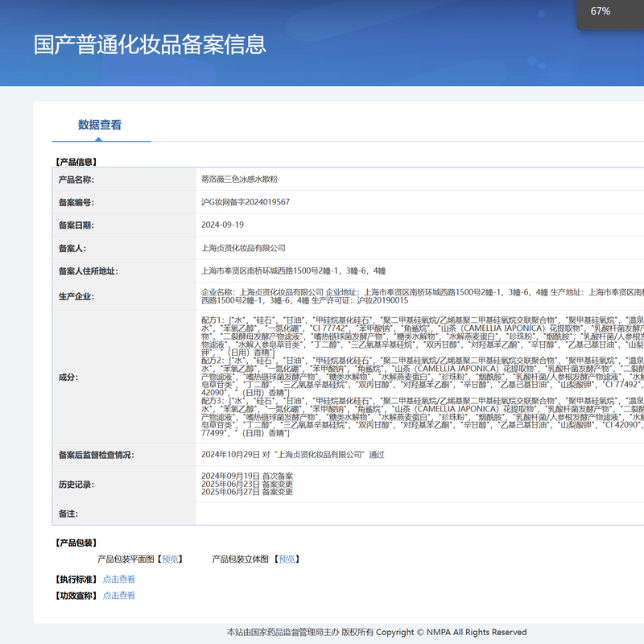The height and width of the screenshot is (644, 644).
Task: Click the 67% zoom indicator
Action: coord(601,11)
